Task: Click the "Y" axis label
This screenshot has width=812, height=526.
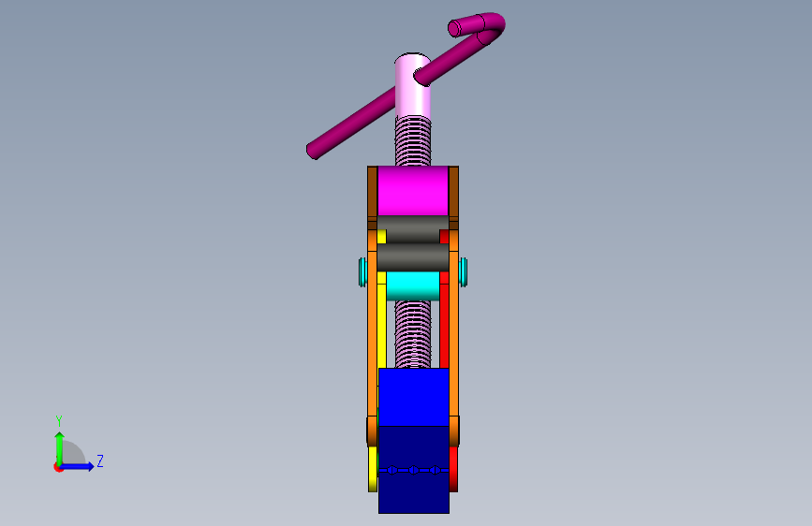Action: pos(59,421)
